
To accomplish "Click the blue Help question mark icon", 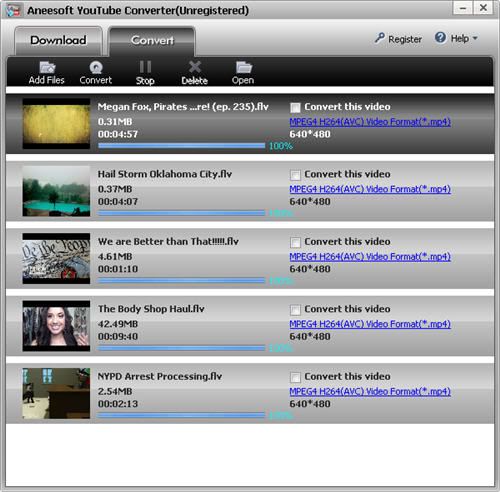I will (x=440, y=38).
